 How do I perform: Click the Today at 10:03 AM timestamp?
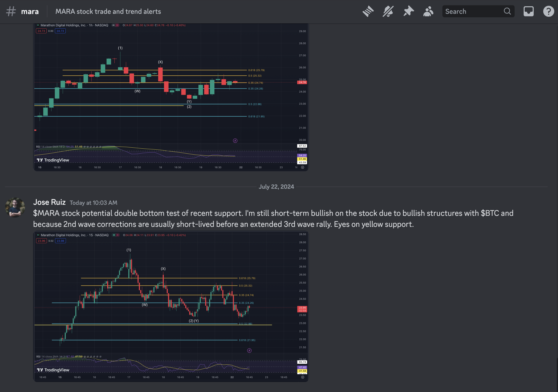93,203
